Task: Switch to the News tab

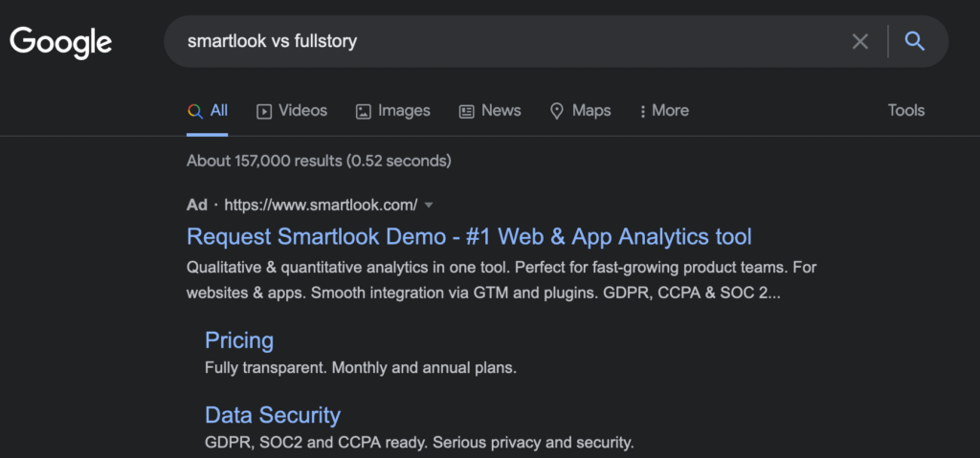Action: pyautogui.click(x=490, y=111)
